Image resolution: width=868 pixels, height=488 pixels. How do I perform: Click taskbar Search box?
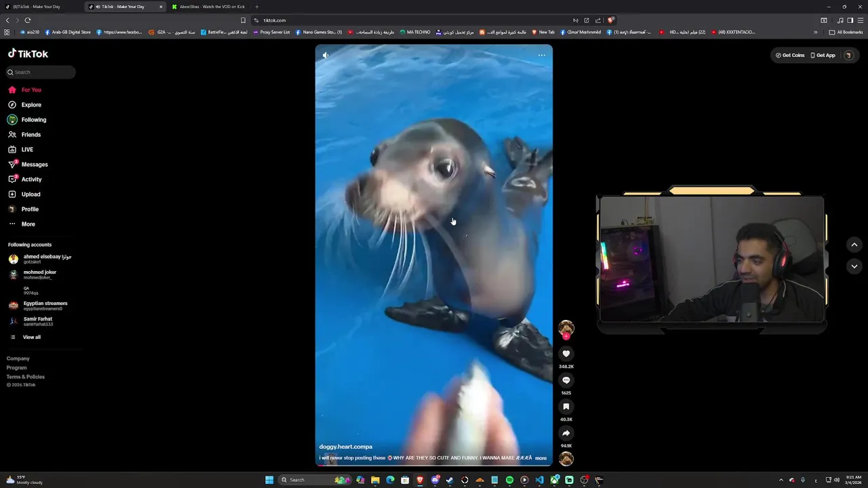[x=313, y=480]
